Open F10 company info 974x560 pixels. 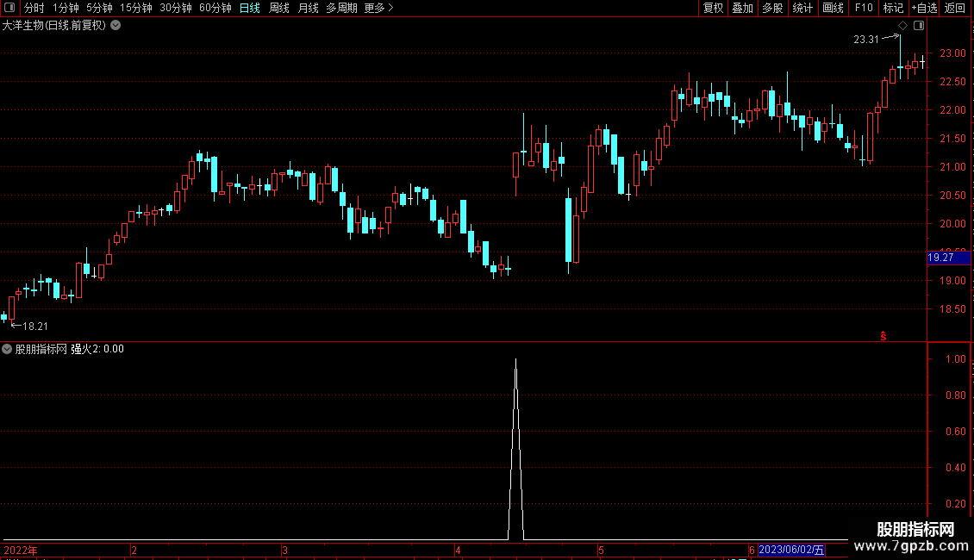click(864, 8)
